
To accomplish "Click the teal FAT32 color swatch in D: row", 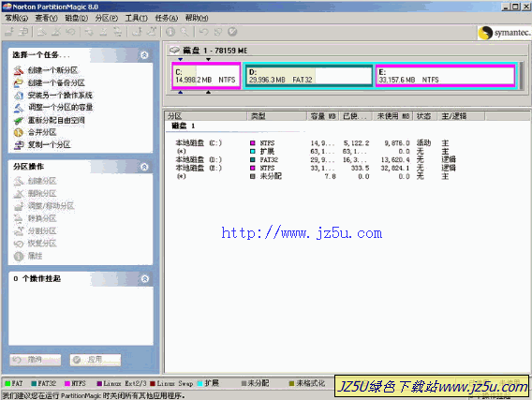I will pos(253,159).
